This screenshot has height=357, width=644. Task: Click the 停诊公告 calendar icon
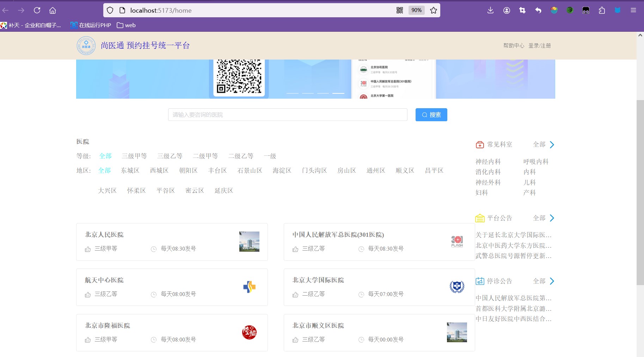(x=480, y=281)
